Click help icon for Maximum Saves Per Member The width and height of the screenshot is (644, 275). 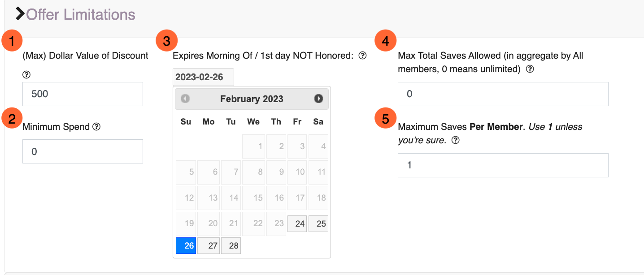[456, 140]
